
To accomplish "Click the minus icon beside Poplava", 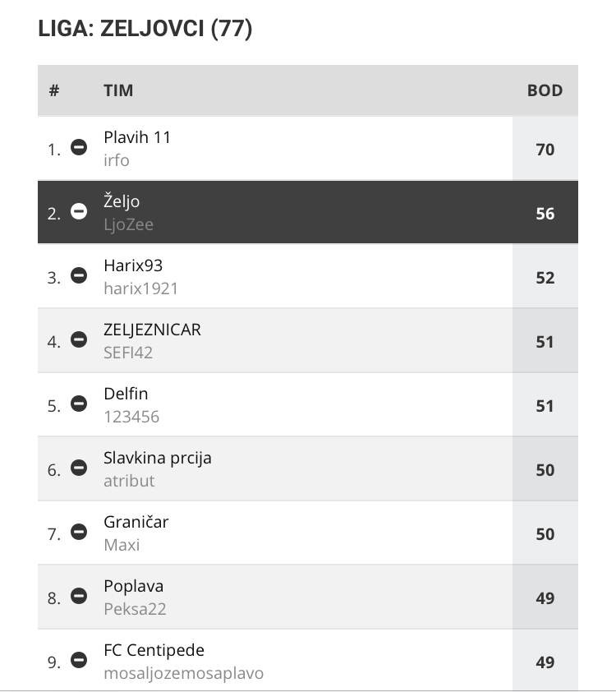I will (x=79, y=596).
